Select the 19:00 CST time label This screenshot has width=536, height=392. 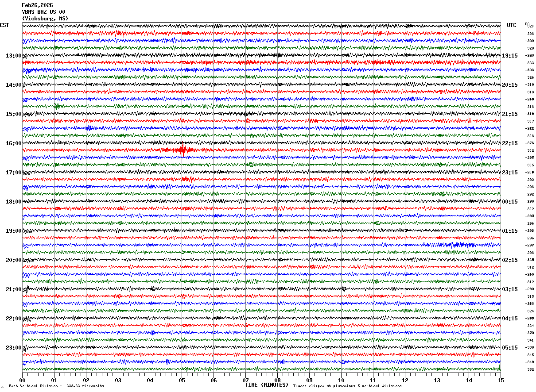13,231
